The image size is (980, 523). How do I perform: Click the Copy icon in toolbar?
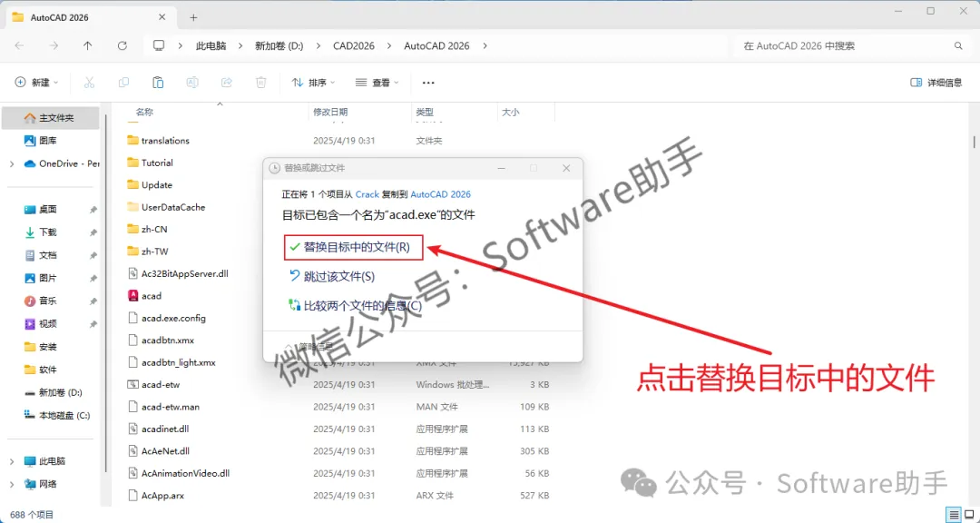123,82
